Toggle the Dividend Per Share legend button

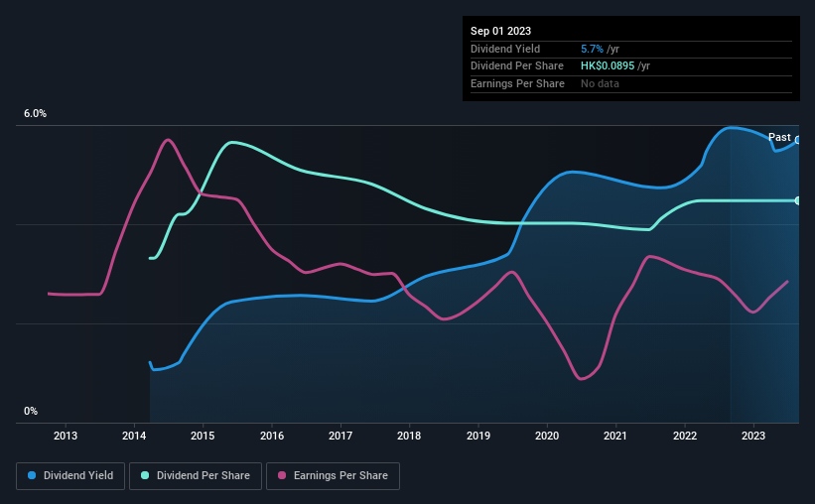point(196,476)
